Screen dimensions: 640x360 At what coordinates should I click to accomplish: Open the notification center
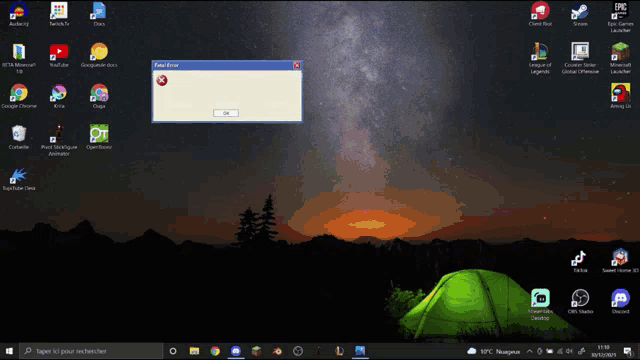[x=628, y=351]
